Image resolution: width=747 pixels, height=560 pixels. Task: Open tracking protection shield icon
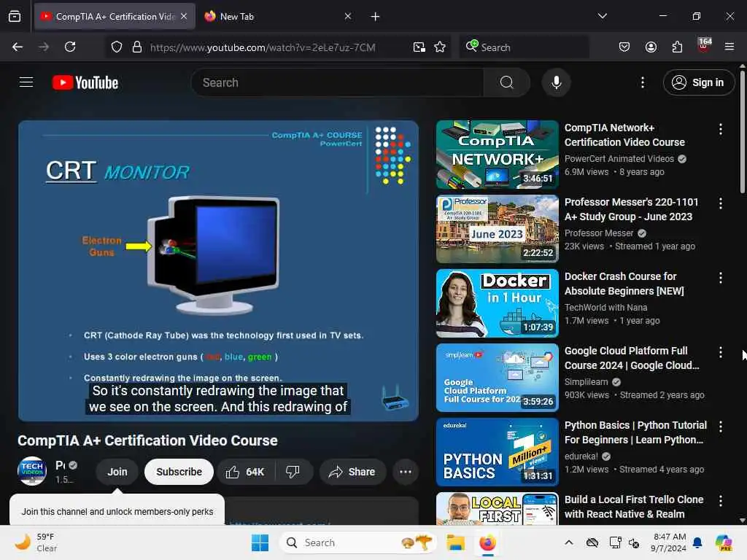tap(117, 47)
